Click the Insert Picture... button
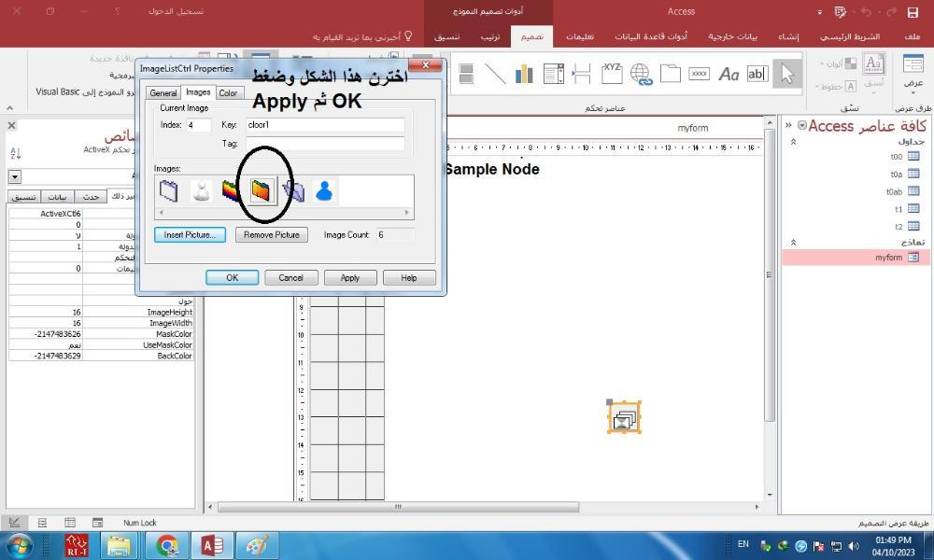 point(190,235)
